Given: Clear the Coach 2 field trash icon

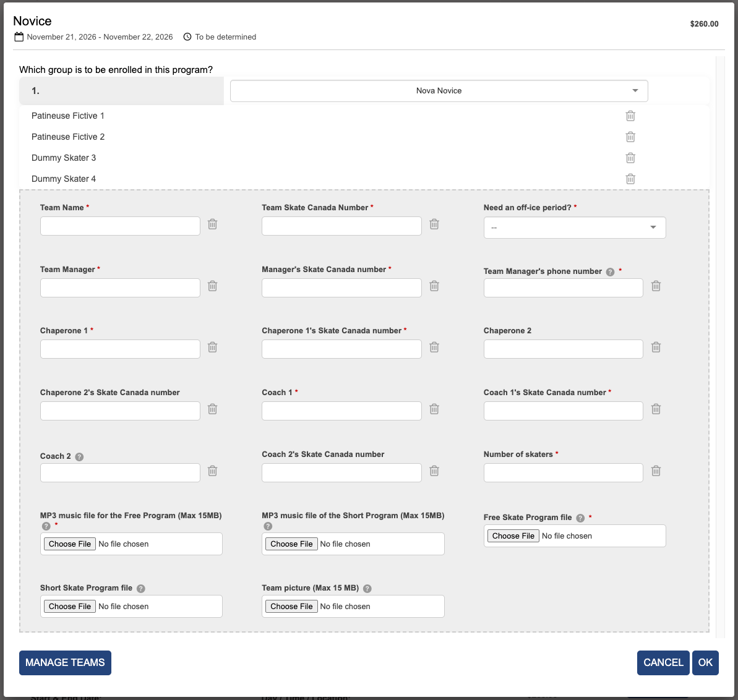Looking at the screenshot, I should tap(213, 471).
